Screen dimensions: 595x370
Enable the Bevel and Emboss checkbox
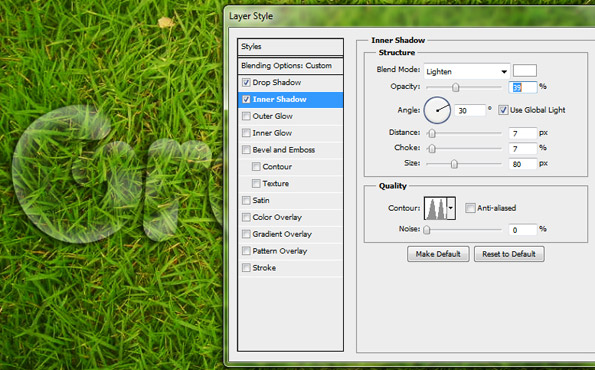(246, 150)
